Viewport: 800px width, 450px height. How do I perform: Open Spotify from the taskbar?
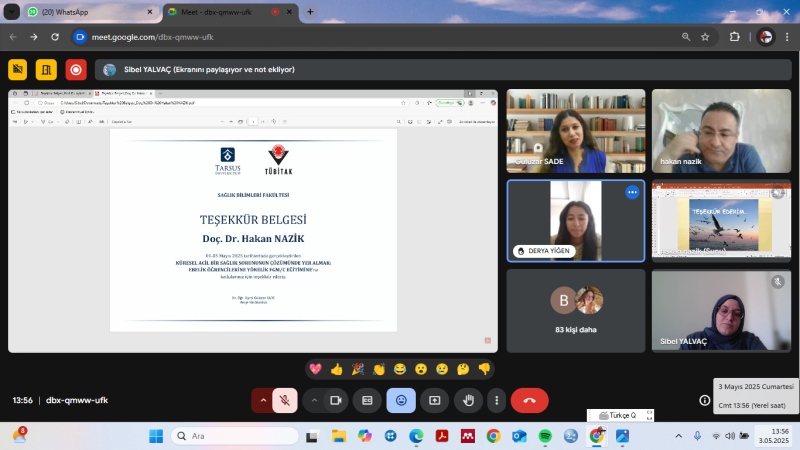click(x=545, y=436)
